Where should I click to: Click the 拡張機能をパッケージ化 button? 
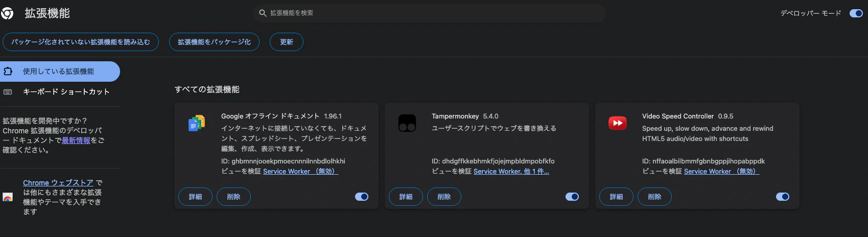click(214, 42)
